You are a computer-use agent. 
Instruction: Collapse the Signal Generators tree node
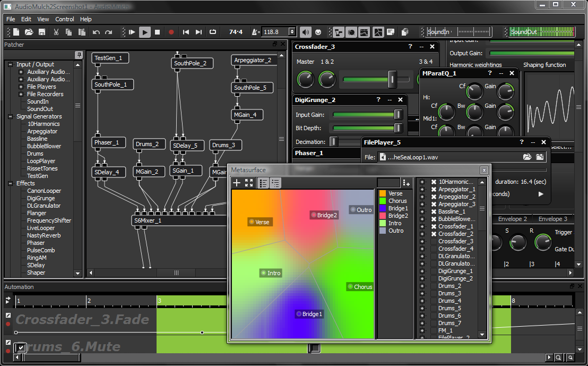[x=11, y=116]
